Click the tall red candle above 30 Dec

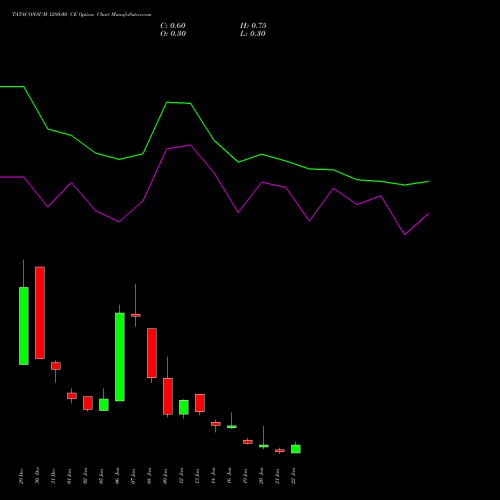[40, 313]
